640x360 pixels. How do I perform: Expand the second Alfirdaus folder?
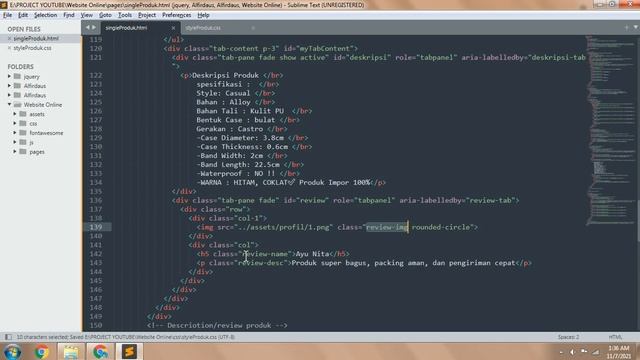tap(9, 95)
